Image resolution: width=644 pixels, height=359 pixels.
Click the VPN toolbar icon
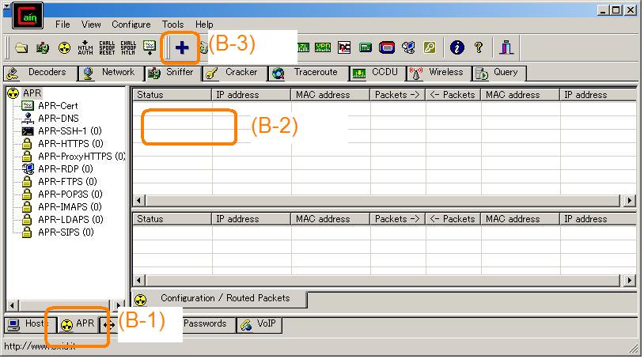pos(323,47)
